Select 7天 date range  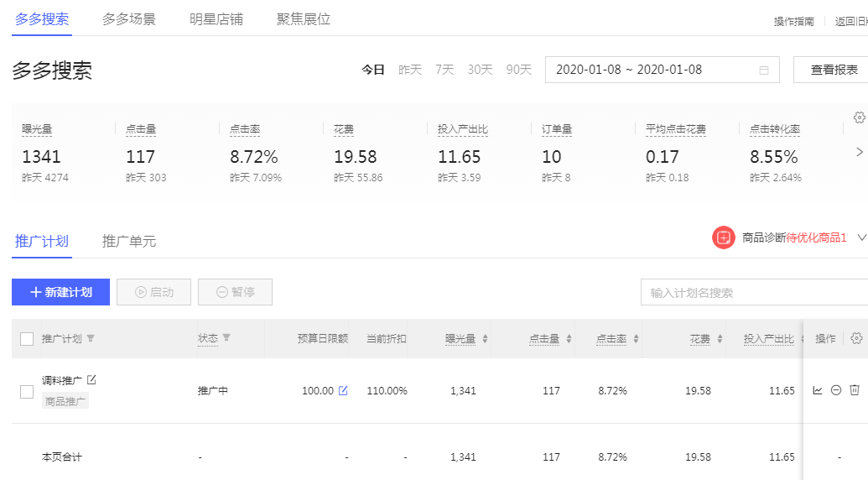coord(444,70)
